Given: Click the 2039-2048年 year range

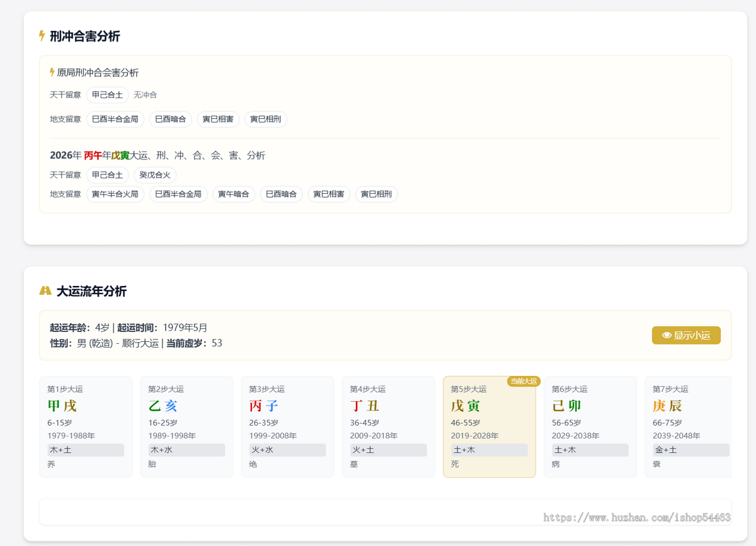Looking at the screenshot, I should [x=677, y=436].
